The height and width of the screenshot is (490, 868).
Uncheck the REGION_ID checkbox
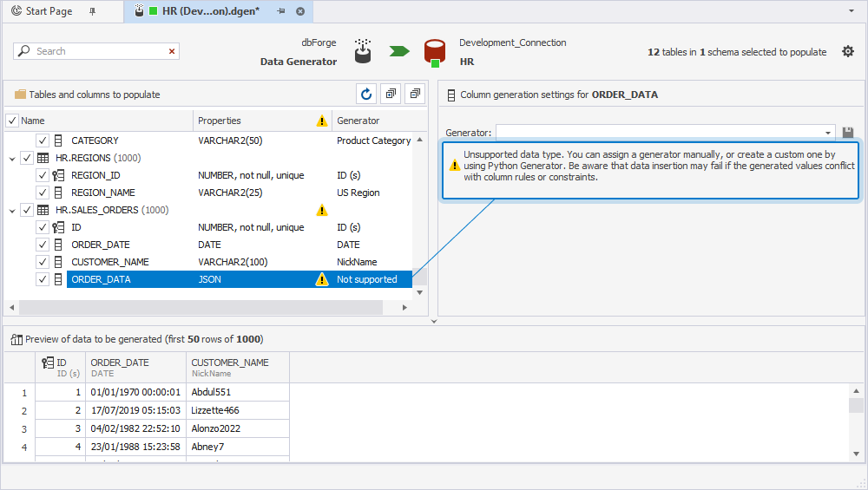[43, 175]
